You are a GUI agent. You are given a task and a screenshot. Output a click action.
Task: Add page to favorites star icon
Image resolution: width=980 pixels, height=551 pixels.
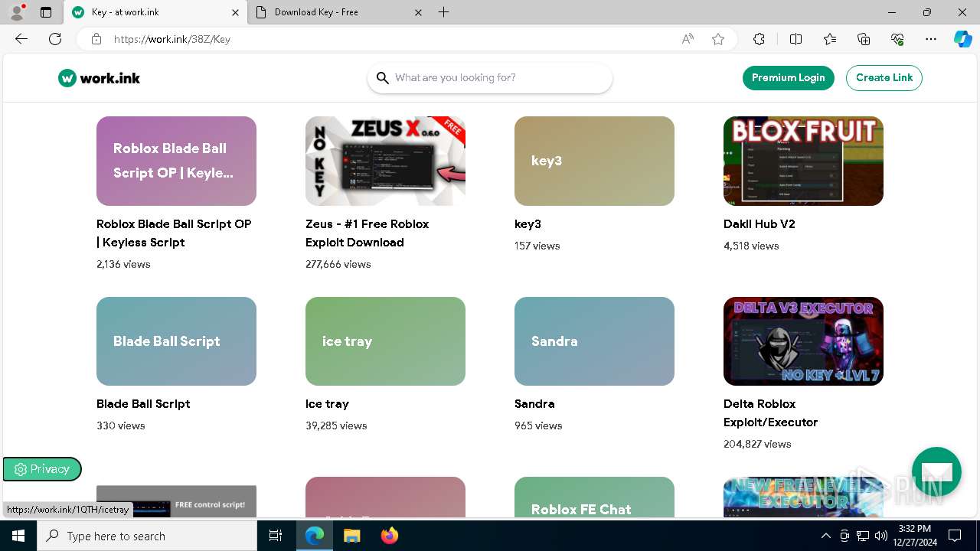pos(718,39)
